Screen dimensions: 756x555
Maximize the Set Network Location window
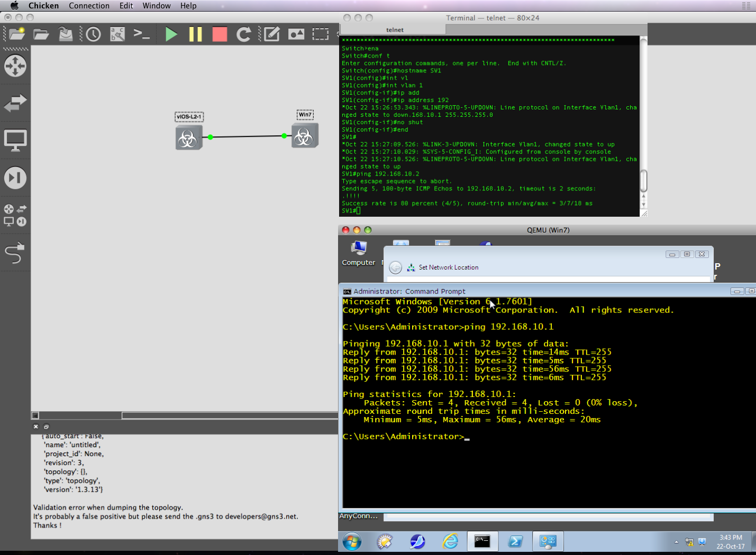click(687, 254)
